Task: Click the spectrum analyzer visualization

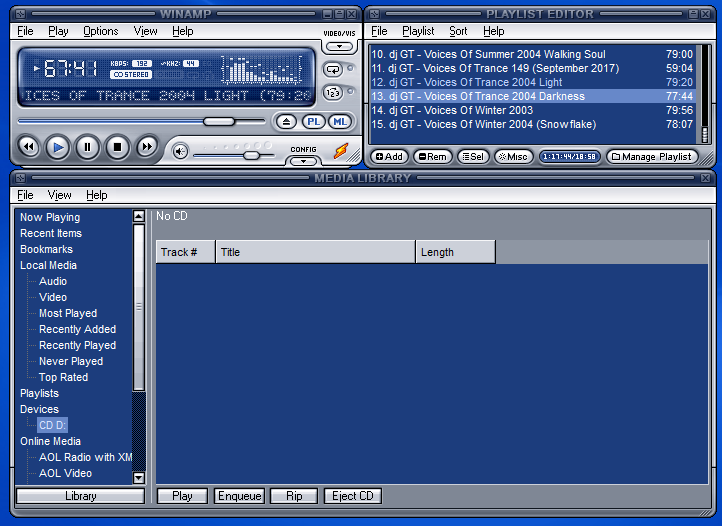Action: 262,70
